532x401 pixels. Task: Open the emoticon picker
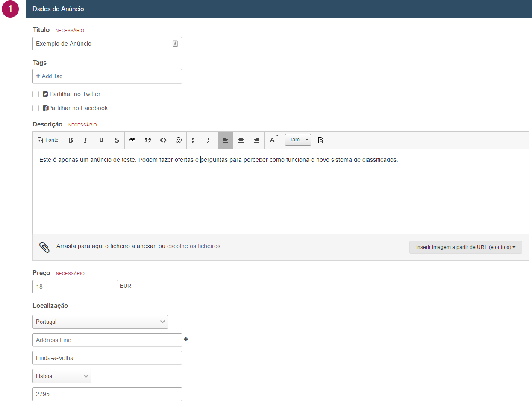click(x=179, y=140)
